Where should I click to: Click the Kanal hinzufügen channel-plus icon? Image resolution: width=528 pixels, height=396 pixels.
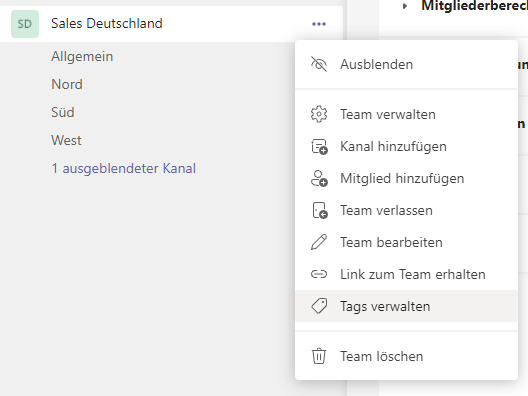[319, 146]
